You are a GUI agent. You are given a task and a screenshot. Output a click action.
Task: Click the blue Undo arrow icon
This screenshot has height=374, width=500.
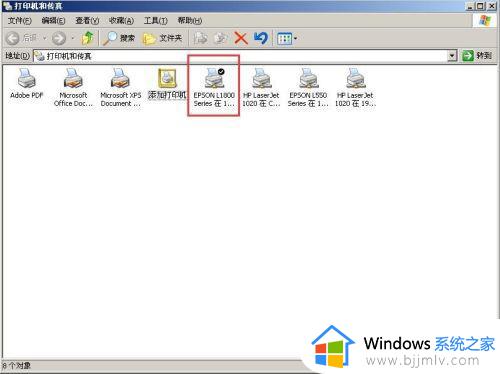click(x=261, y=38)
